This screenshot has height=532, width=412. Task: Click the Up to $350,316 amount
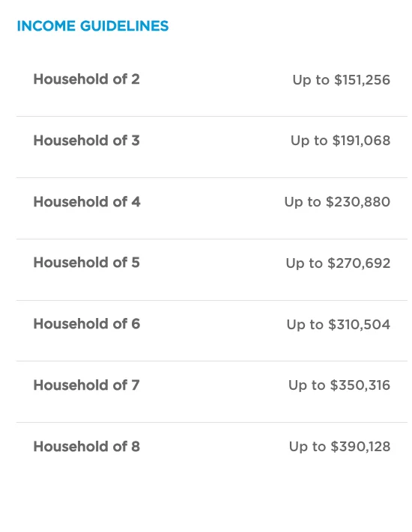click(x=339, y=385)
